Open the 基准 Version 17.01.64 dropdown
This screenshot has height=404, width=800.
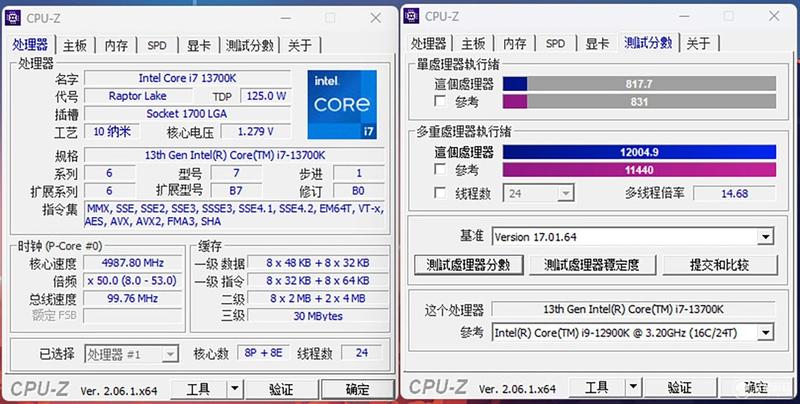click(633, 237)
